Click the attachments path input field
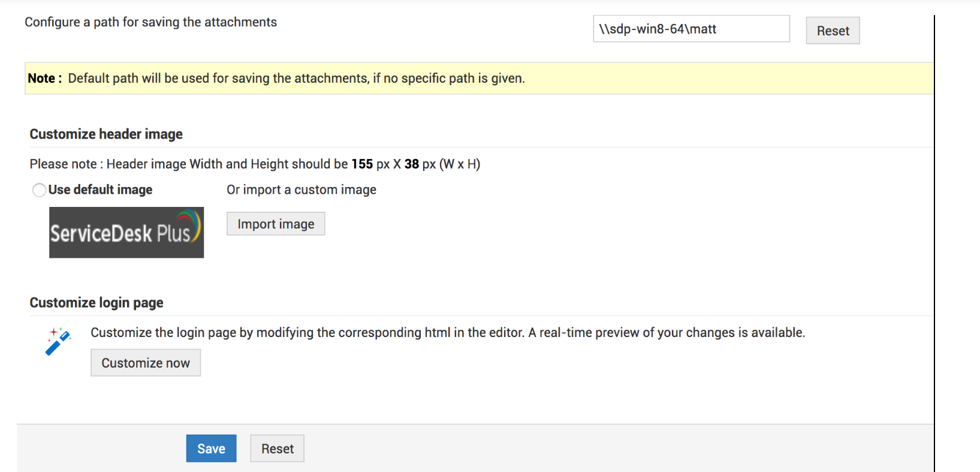This screenshot has height=472, width=980. tap(691, 29)
